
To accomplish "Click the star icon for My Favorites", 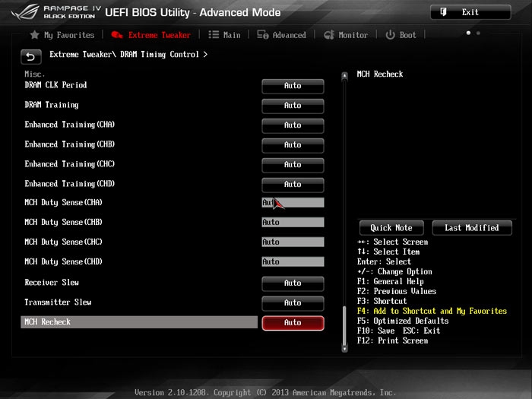I will pos(34,35).
